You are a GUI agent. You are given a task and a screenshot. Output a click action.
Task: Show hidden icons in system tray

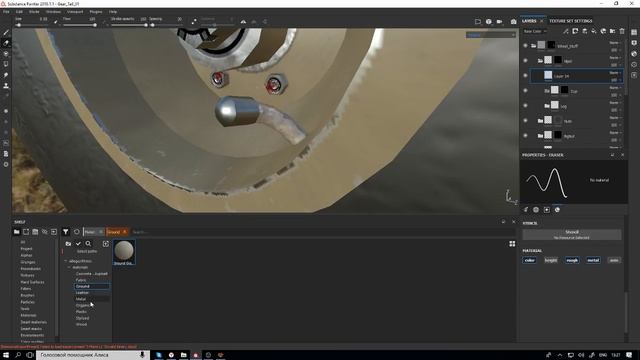(x=560, y=355)
